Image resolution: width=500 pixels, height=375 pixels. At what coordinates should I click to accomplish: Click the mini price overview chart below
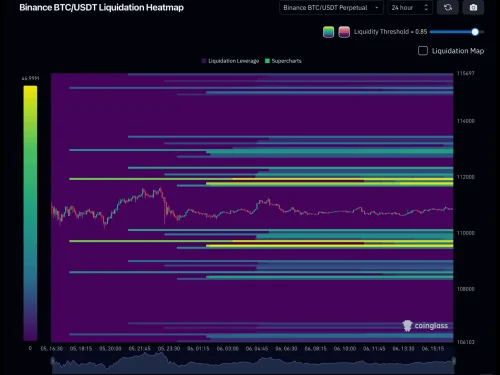253,363
